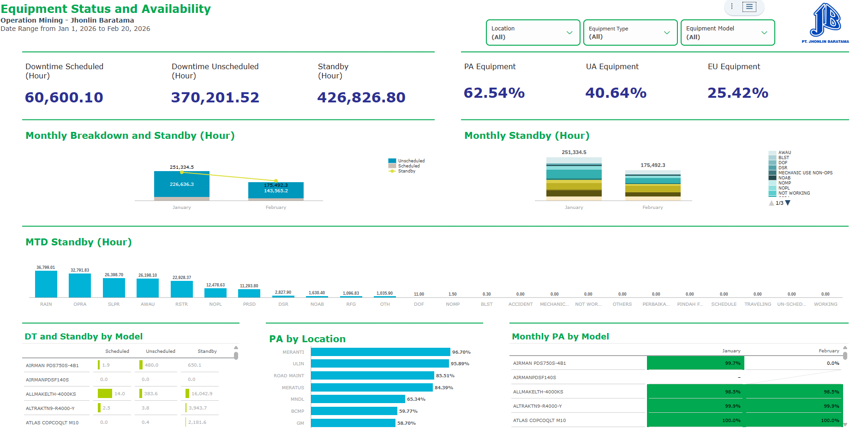Open the Location filter dropdown
Screen dimensions: 868x428
[x=533, y=33]
